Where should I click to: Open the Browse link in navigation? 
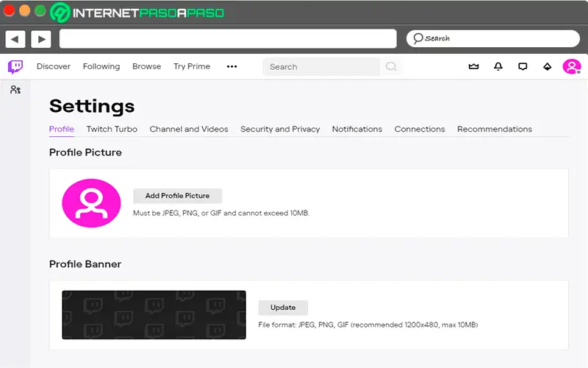pos(146,67)
